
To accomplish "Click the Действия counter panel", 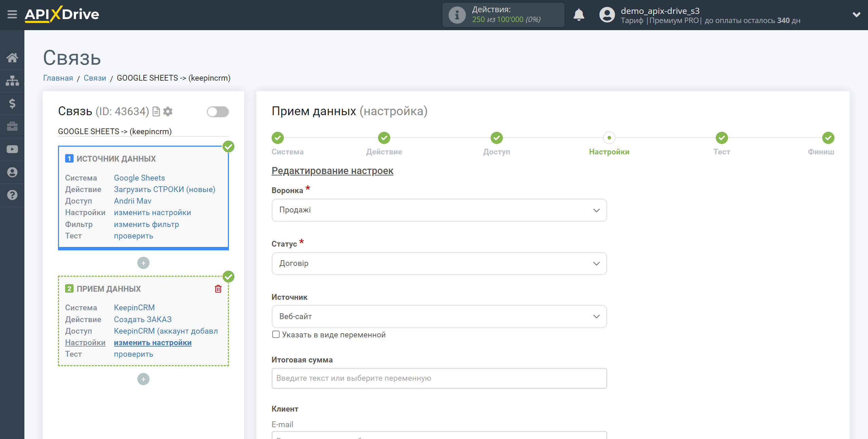I will (503, 15).
